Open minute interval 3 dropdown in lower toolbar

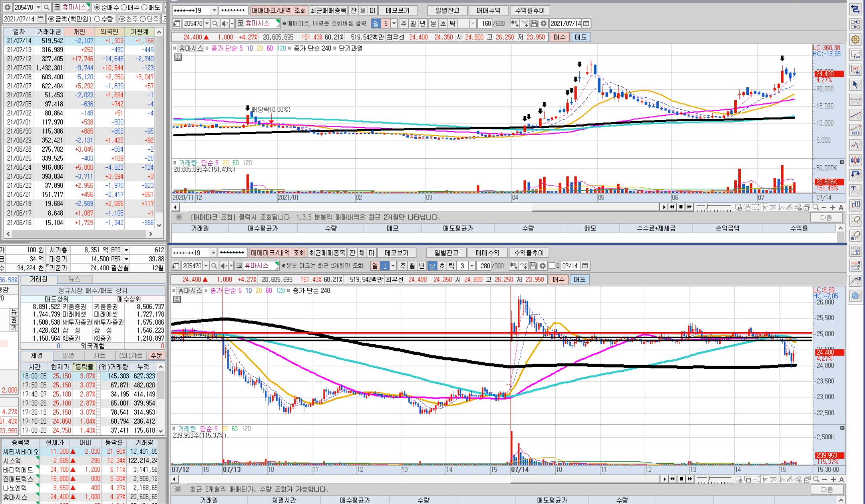472,266
